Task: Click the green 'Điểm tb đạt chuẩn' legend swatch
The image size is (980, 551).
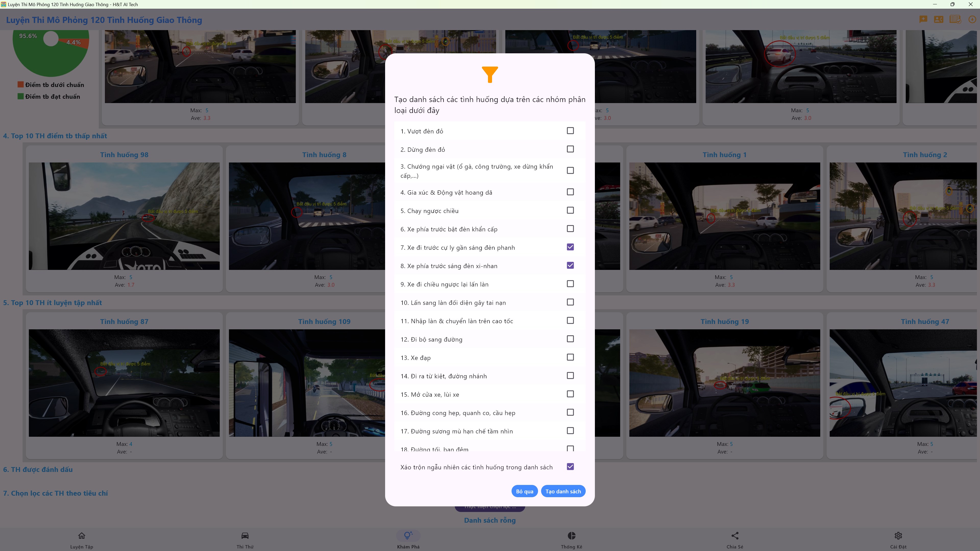Action: pyautogui.click(x=20, y=96)
